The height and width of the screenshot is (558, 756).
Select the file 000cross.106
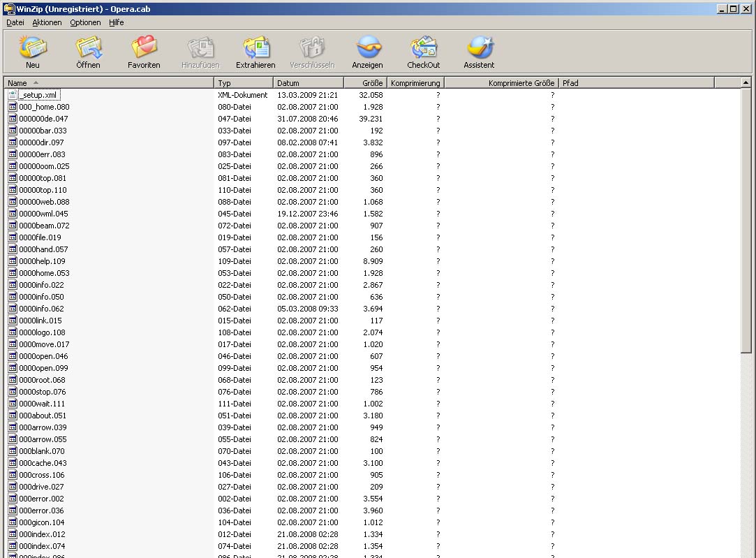coord(41,475)
